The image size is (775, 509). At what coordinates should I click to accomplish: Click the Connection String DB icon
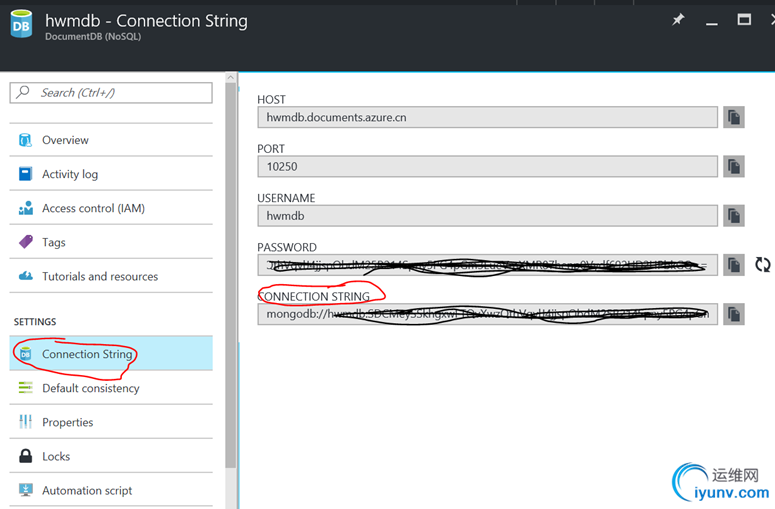(25, 354)
